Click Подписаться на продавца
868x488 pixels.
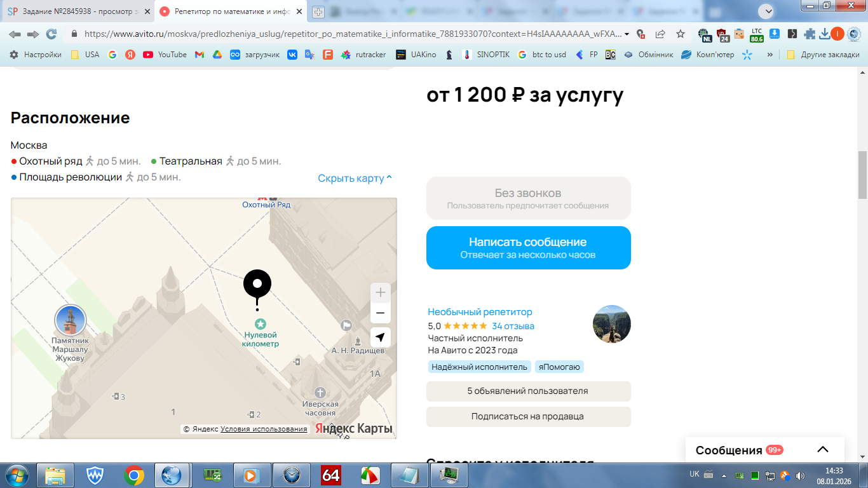pos(528,417)
